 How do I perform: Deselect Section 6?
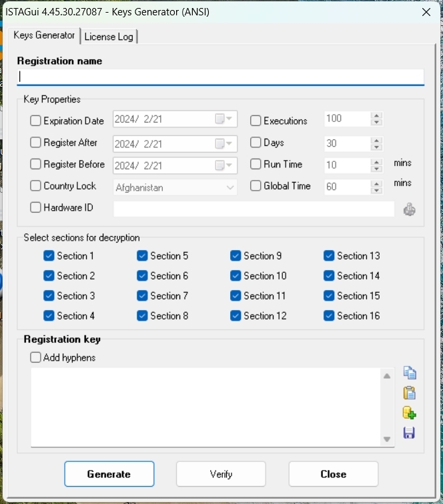coord(142,275)
